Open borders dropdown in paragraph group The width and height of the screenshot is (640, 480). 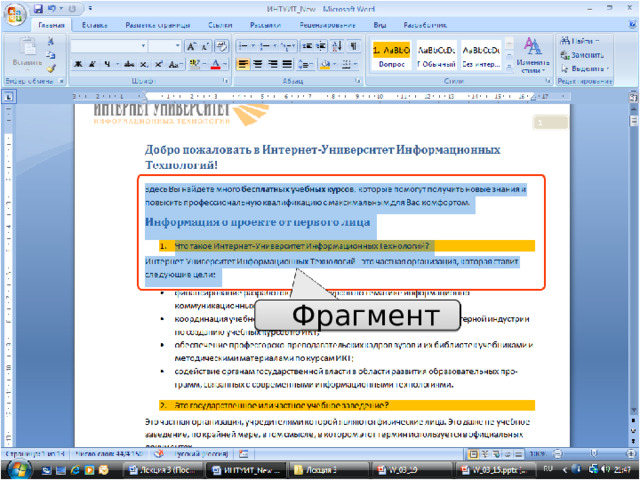click(356, 64)
